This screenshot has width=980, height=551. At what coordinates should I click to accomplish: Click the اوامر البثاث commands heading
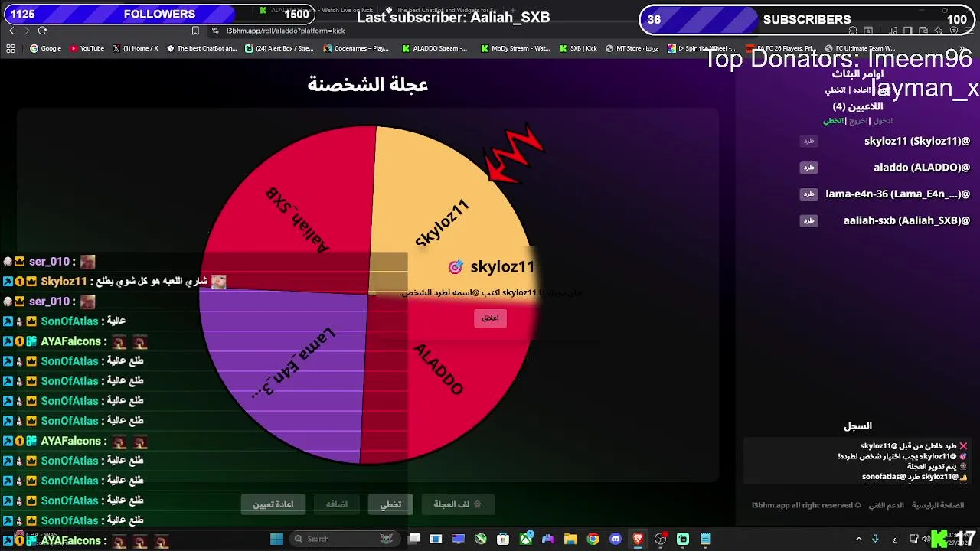point(857,73)
